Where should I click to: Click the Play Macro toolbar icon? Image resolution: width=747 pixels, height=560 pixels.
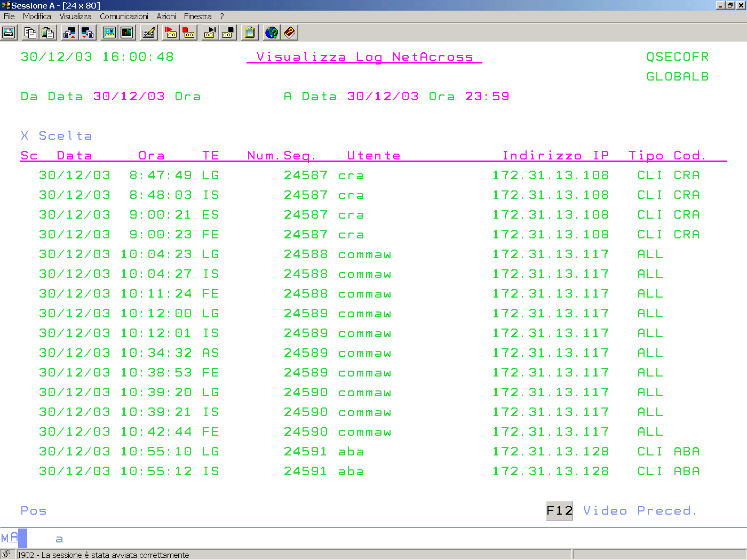point(210,33)
